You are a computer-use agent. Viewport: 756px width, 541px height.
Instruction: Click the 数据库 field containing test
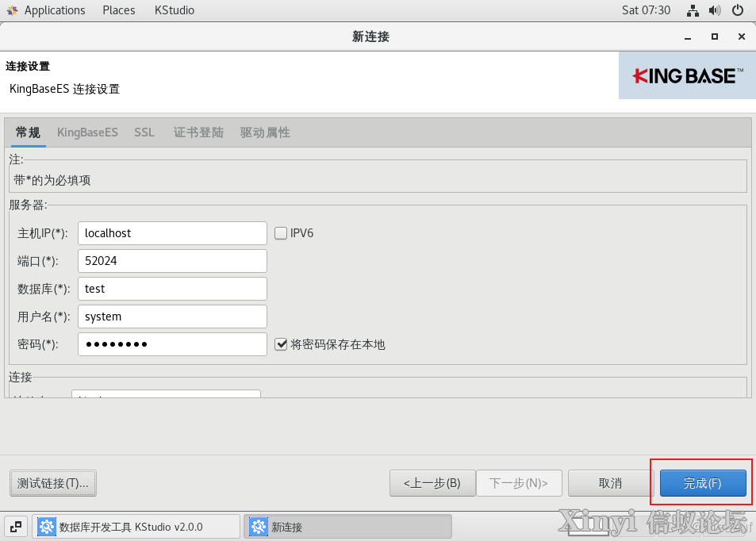(172, 289)
